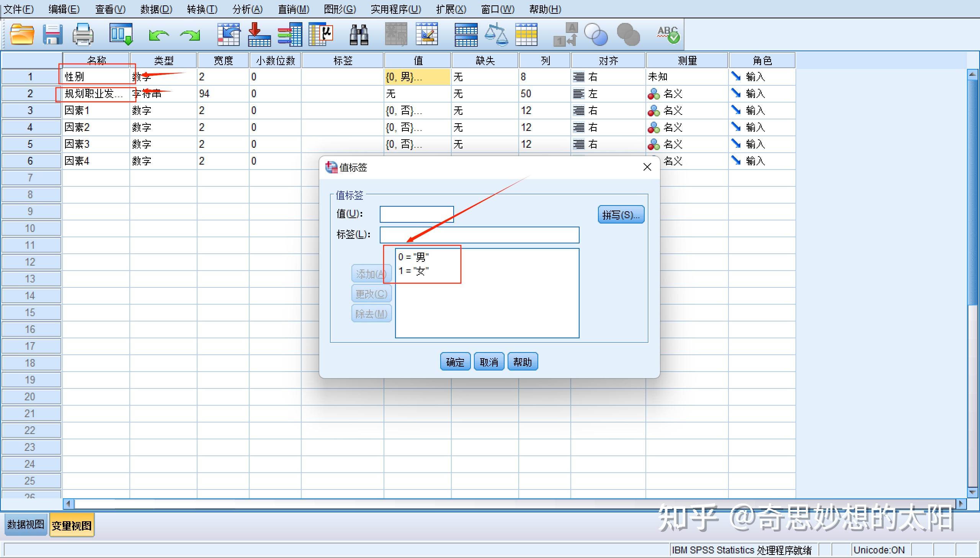
Task: Click the 值(U) input field
Action: click(x=416, y=214)
